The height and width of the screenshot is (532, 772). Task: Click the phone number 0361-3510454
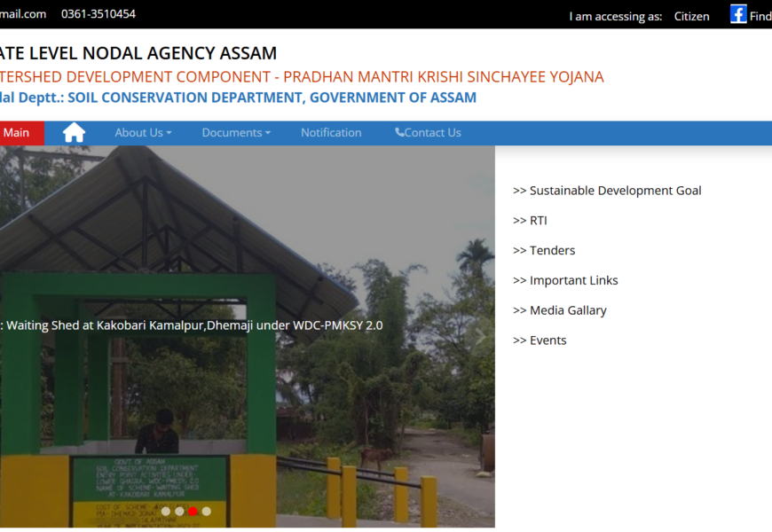click(98, 14)
